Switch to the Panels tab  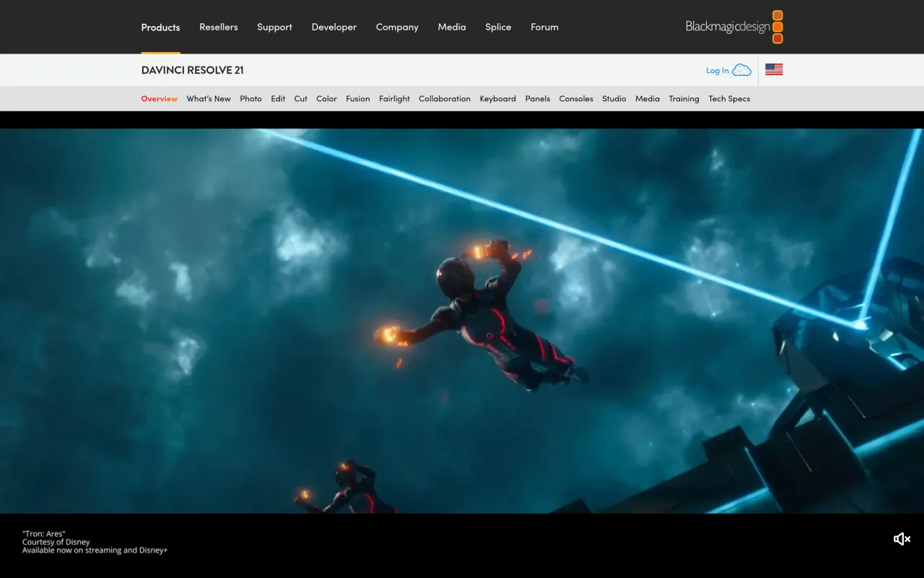coord(538,99)
